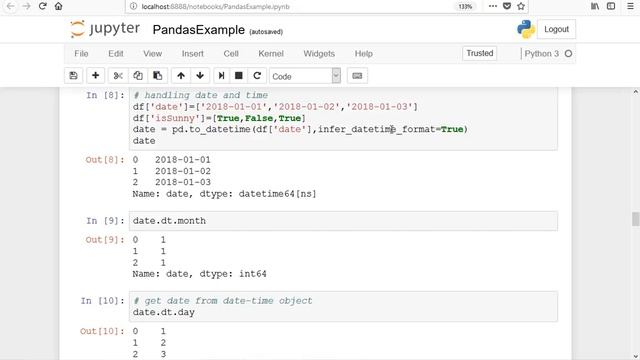Click the In [9] prompt label
This screenshot has height=360, width=640.
[105, 221]
